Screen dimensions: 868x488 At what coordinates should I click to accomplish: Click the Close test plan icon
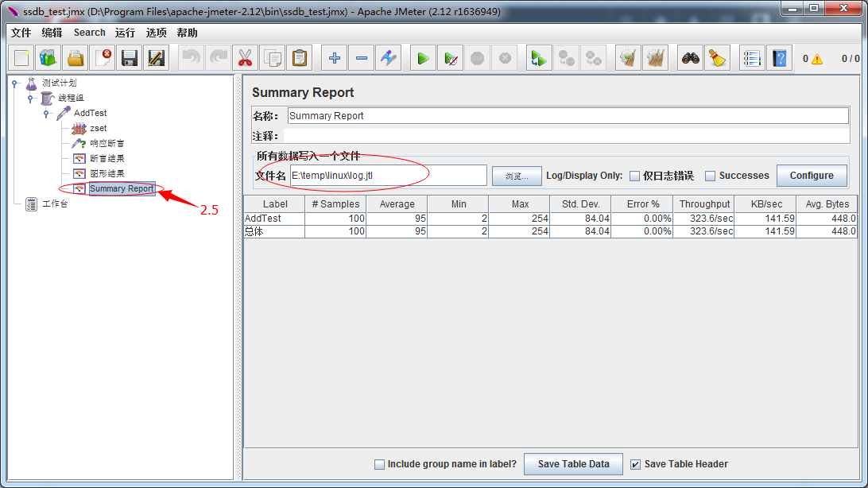[103, 58]
